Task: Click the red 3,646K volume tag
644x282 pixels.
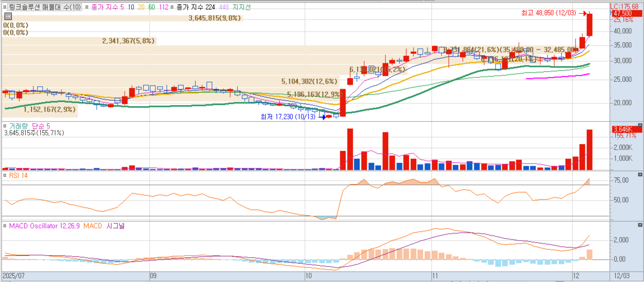Action: pyautogui.click(x=627, y=129)
